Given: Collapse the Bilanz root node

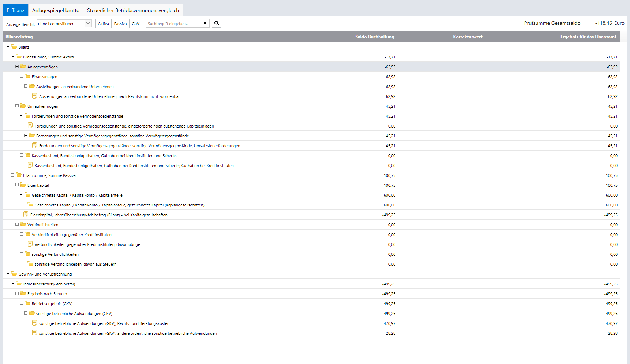Looking at the screenshot, I should pyautogui.click(x=8, y=47).
